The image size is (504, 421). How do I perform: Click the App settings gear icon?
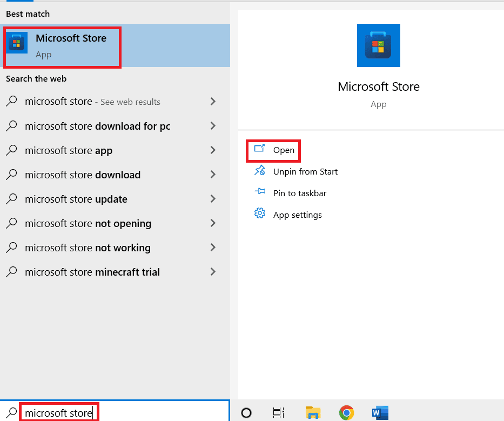point(260,214)
